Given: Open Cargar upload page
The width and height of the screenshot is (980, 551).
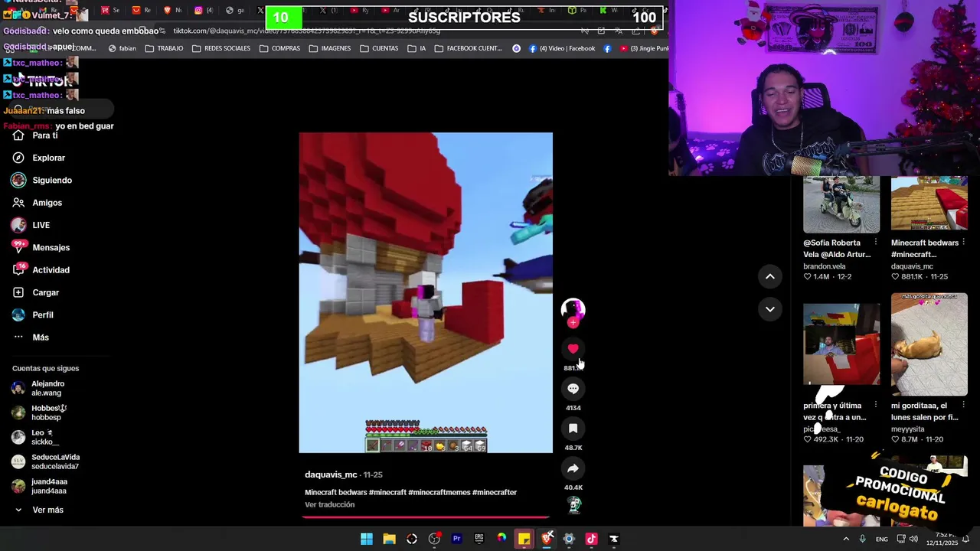Looking at the screenshot, I should click(36, 292).
